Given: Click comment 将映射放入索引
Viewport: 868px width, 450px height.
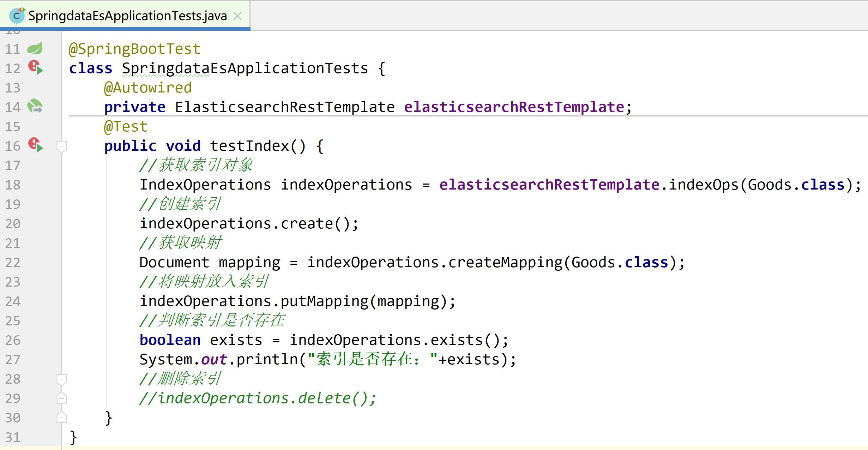Looking at the screenshot, I should (204, 281).
